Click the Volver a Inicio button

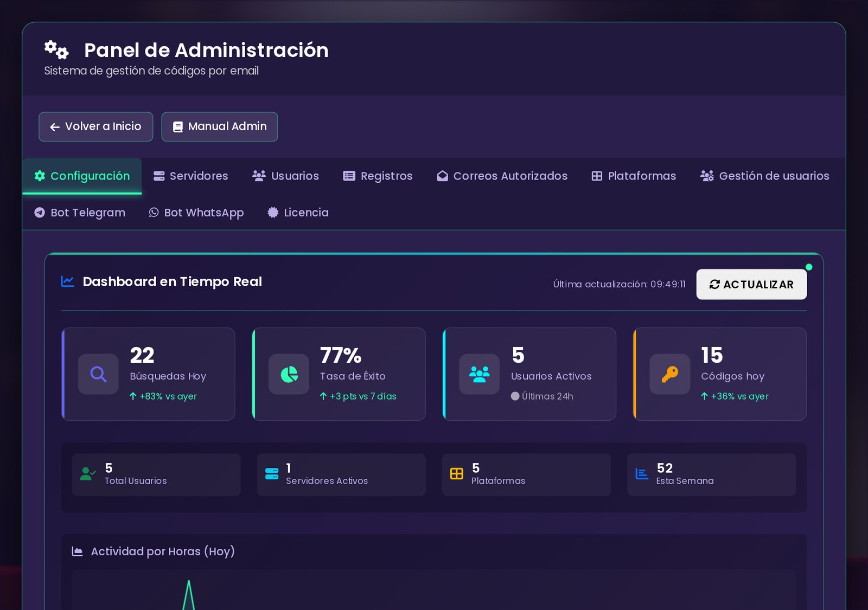point(96,126)
